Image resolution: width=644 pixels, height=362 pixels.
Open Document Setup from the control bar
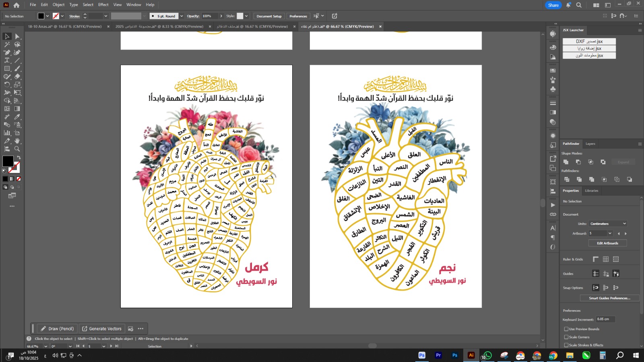[269, 16]
